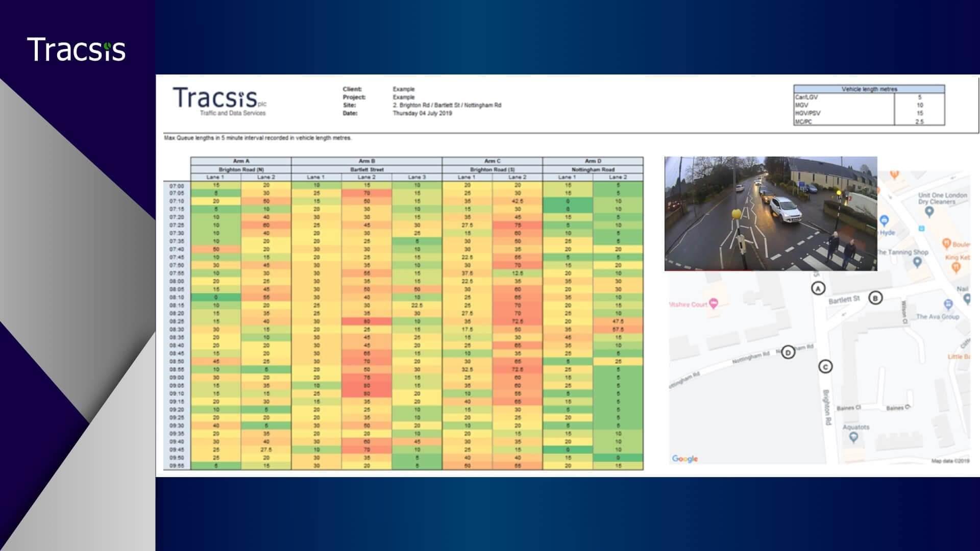Select the 07:00 time row label

click(x=177, y=186)
